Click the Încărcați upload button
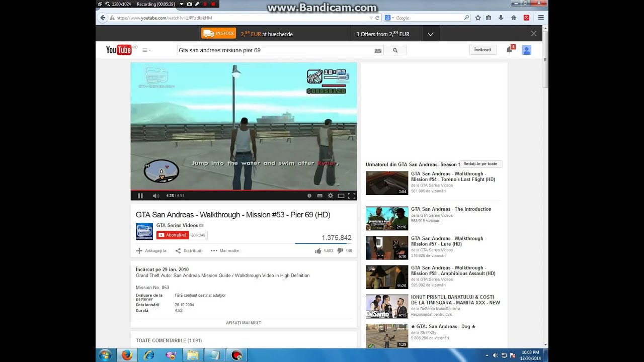644x362 pixels. [482, 50]
